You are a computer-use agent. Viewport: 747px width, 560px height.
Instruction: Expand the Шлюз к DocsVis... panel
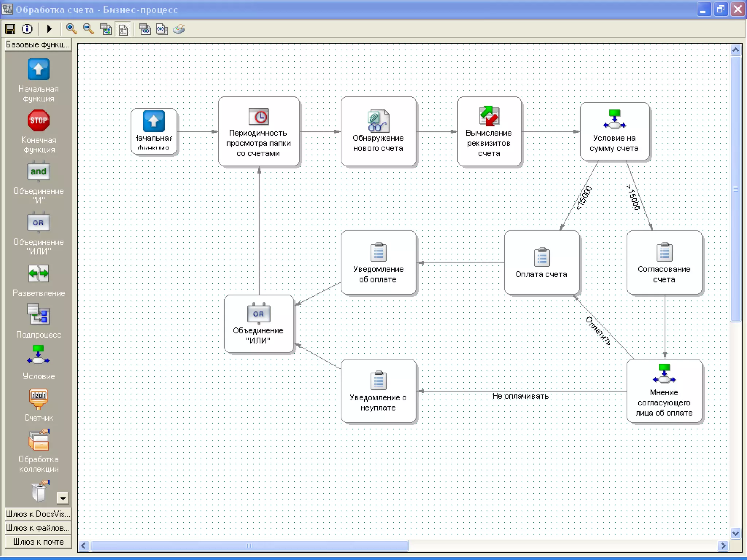pos(38,514)
